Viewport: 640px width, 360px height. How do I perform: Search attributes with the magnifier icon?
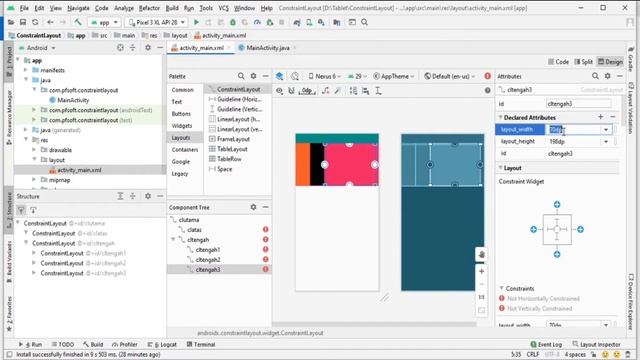595,76
